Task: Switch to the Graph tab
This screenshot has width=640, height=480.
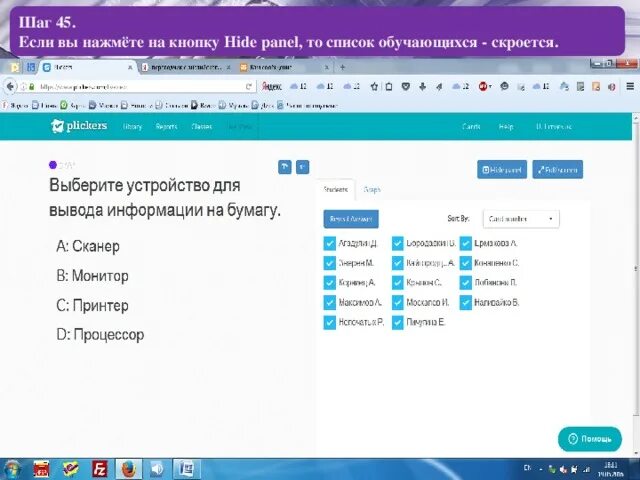Action: pos(371,189)
